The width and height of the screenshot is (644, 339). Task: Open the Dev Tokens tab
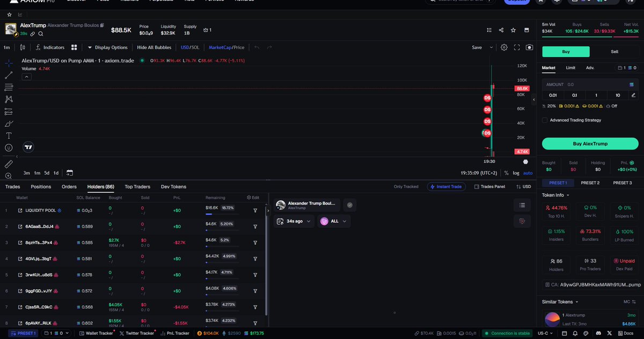click(x=173, y=186)
